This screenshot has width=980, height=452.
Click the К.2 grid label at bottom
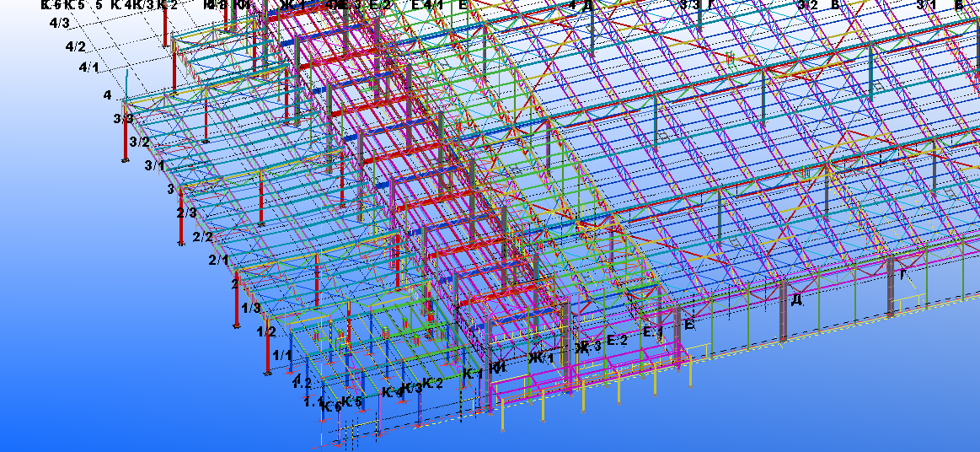tap(433, 383)
